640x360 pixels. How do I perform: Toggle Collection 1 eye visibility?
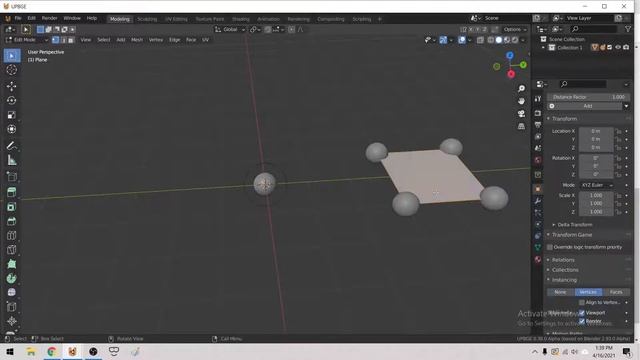[x=618, y=48]
